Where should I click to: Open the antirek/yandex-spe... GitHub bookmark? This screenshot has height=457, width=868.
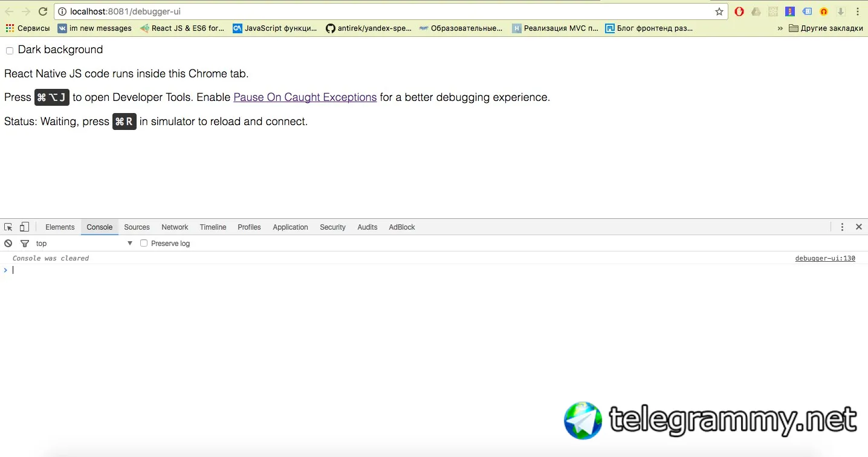(369, 28)
